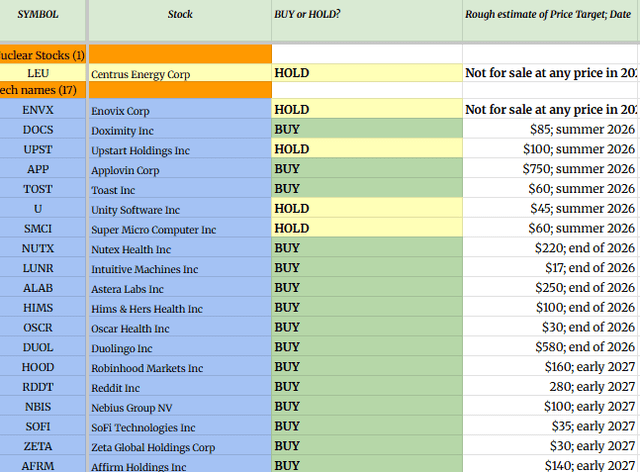Click the UPST symbol cell

point(42,149)
